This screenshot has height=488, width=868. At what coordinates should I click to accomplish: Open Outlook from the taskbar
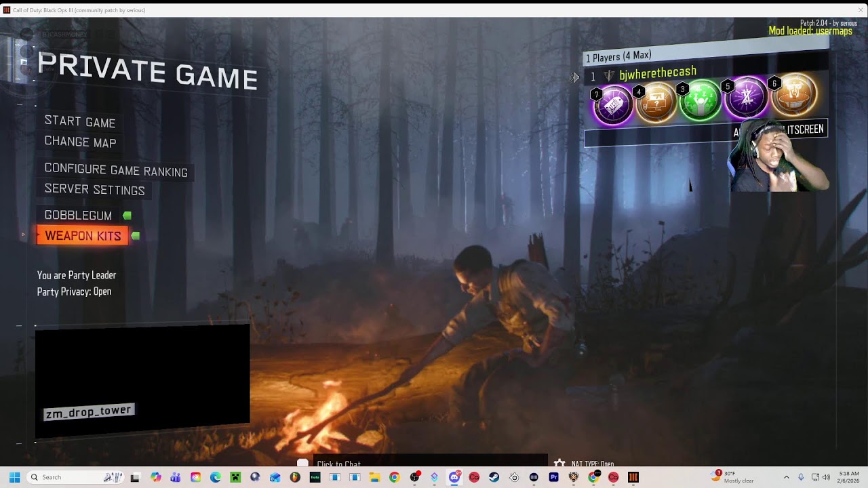(x=275, y=477)
